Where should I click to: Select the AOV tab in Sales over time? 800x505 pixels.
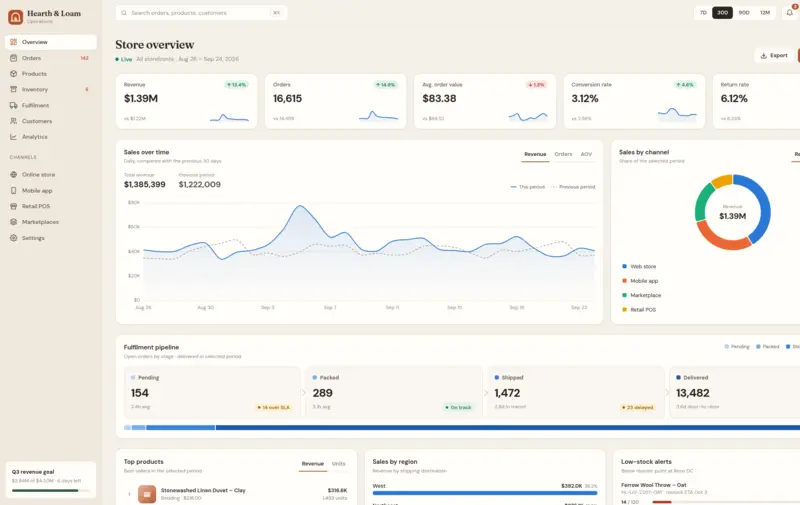pyautogui.click(x=586, y=154)
